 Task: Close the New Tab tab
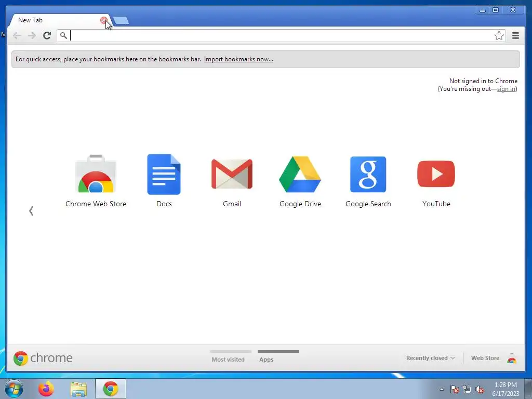(104, 20)
